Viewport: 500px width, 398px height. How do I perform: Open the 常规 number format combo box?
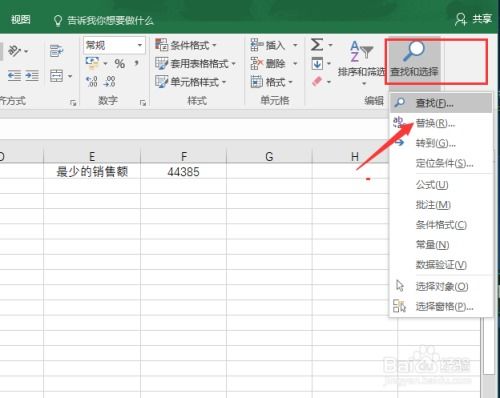[x=114, y=45]
